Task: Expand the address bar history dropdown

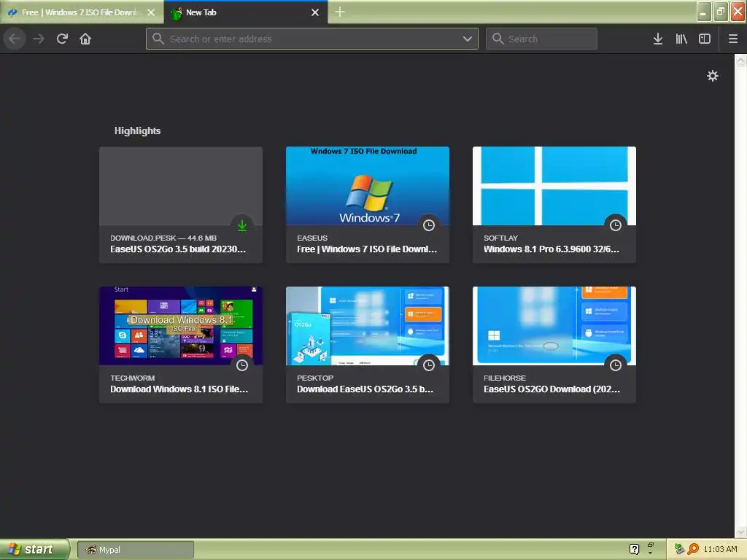Action: point(468,39)
